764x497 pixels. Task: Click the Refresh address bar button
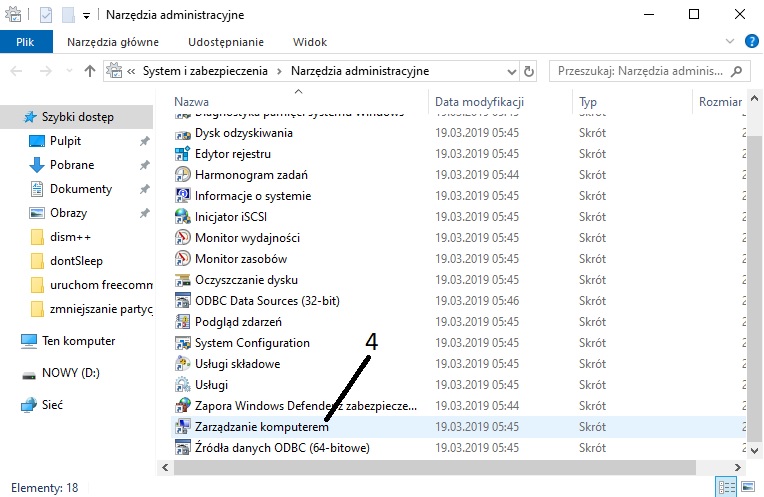(529, 72)
